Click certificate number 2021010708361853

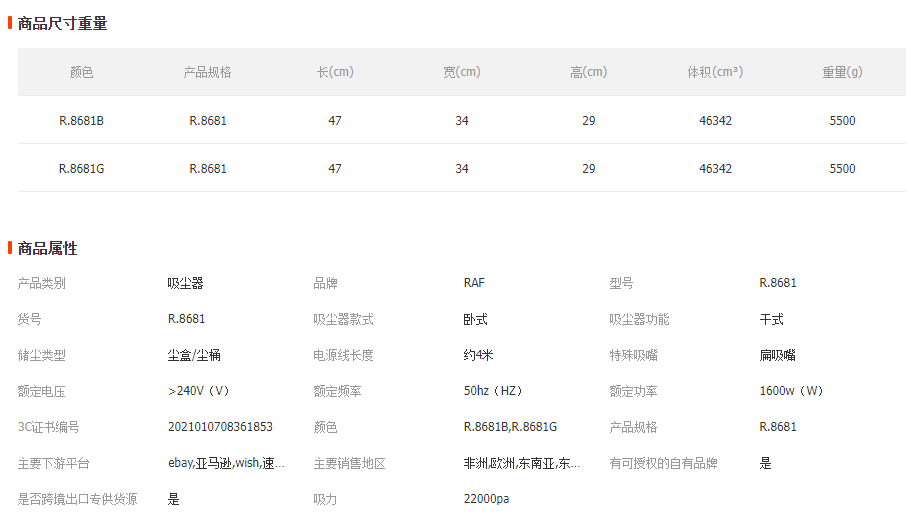pyautogui.click(x=220, y=427)
